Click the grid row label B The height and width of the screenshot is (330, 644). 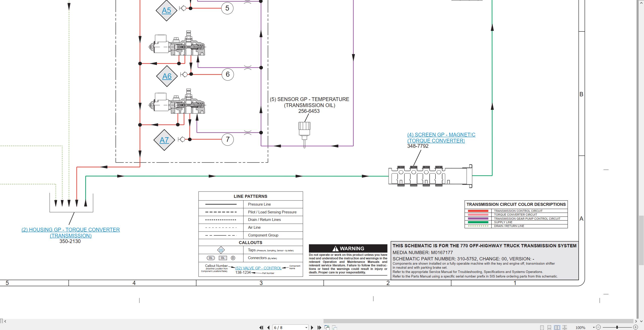581,94
